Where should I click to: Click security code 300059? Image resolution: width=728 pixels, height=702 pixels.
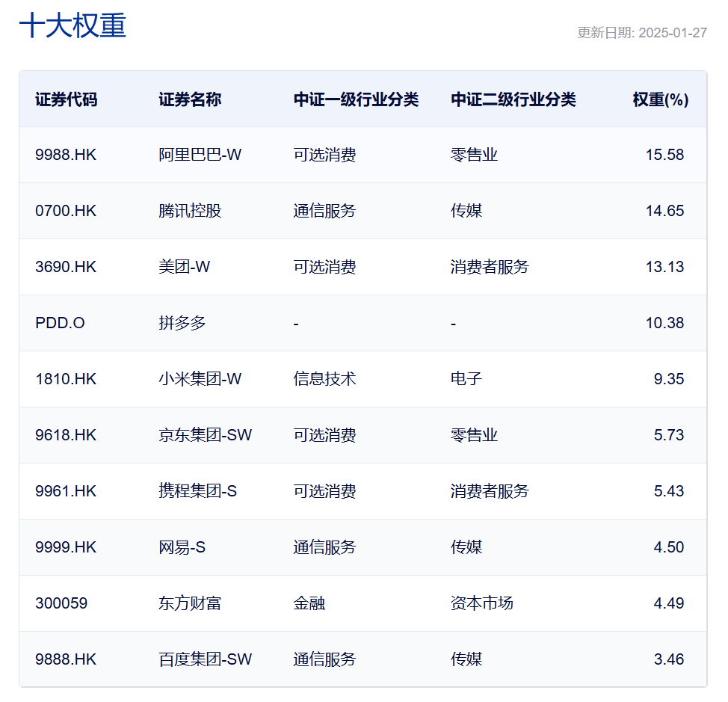pos(61,603)
